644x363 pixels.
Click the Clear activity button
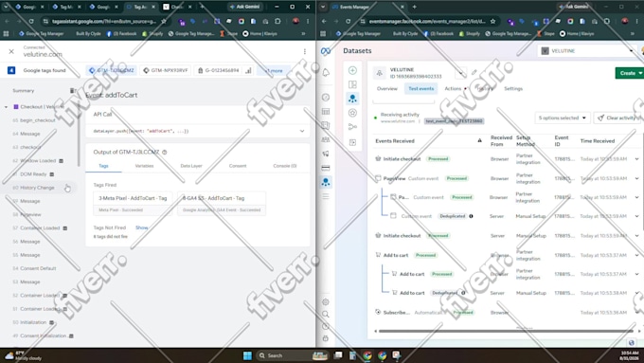pos(617,118)
